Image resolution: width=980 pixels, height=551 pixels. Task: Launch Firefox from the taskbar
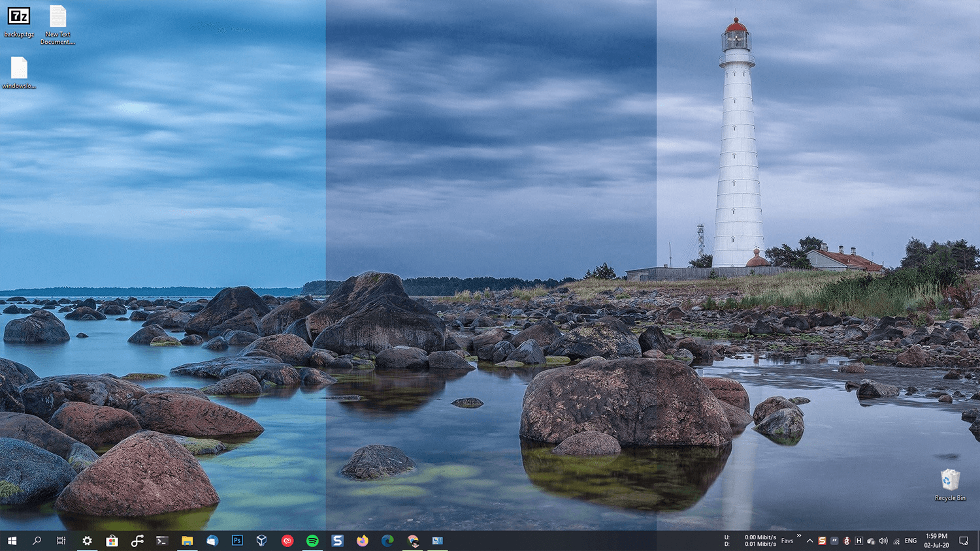(363, 540)
